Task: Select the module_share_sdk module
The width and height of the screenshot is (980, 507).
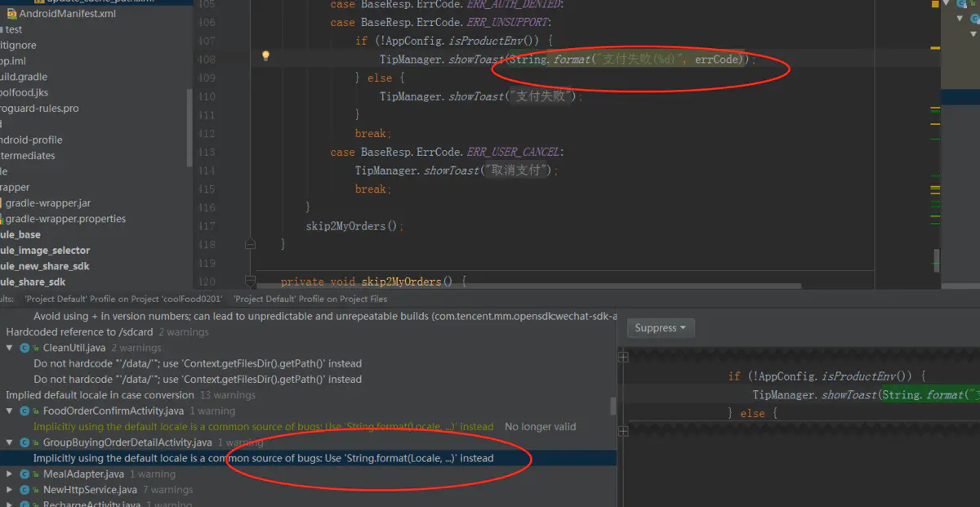Action: (33, 282)
